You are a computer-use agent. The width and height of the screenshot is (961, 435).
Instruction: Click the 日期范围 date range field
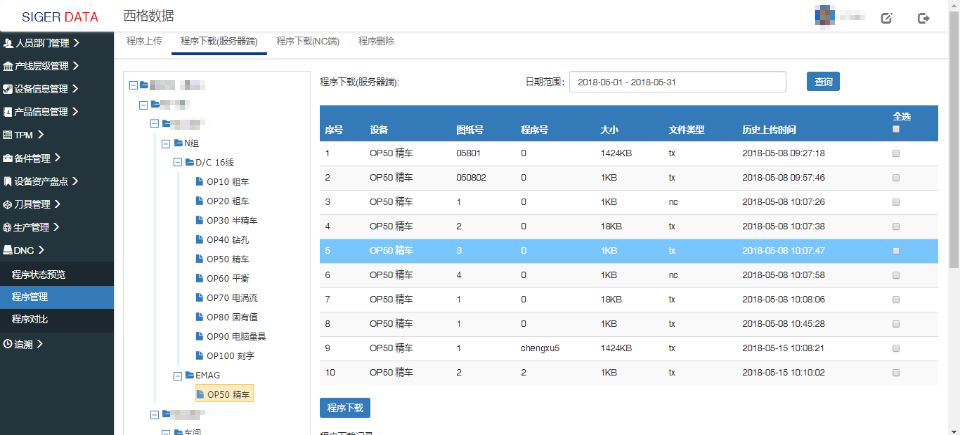(677, 82)
